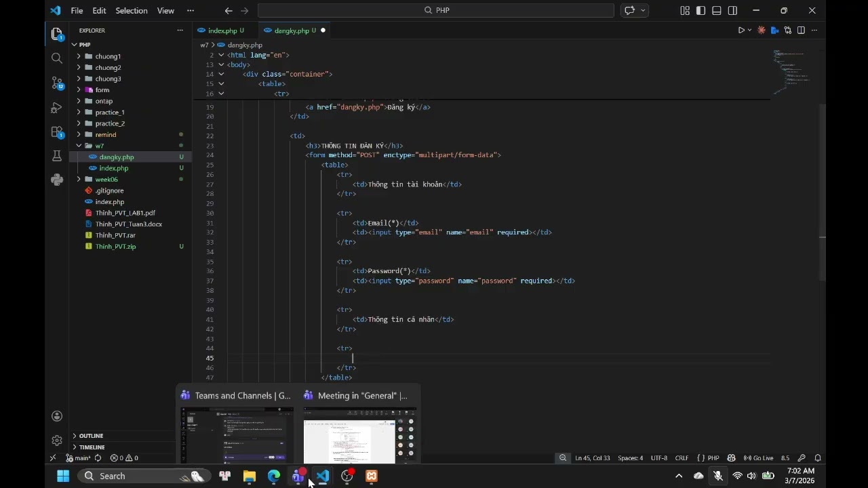The image size is (868, 488).
Task: Click the PHP command center search box
Action: pos(436,10)
